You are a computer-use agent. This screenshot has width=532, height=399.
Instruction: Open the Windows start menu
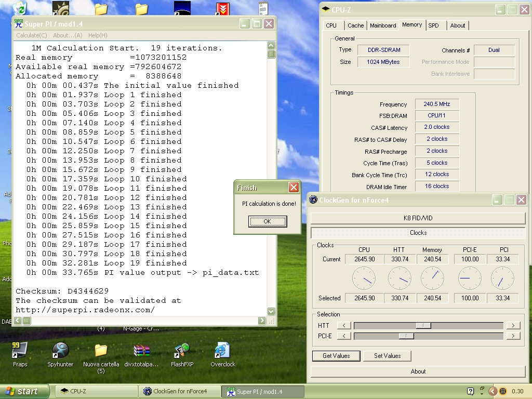click(x=24, y=391)
